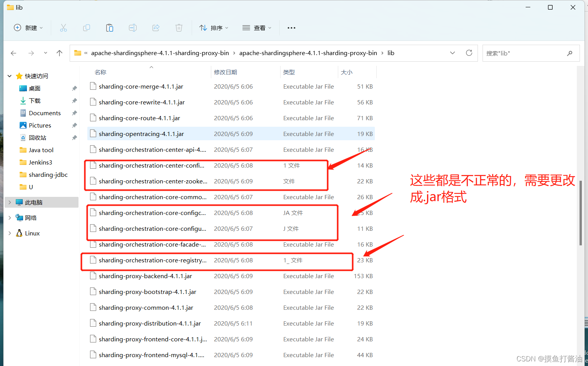Expand the address bar history dropdown
588x366 pixels.
pyautogui.click(x=453, y=53)
